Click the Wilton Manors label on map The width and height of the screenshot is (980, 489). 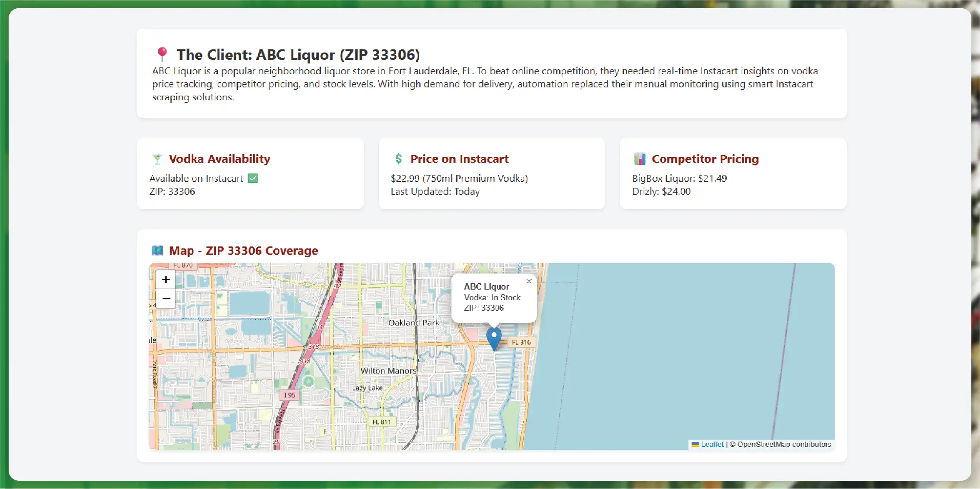pos(388,371)
